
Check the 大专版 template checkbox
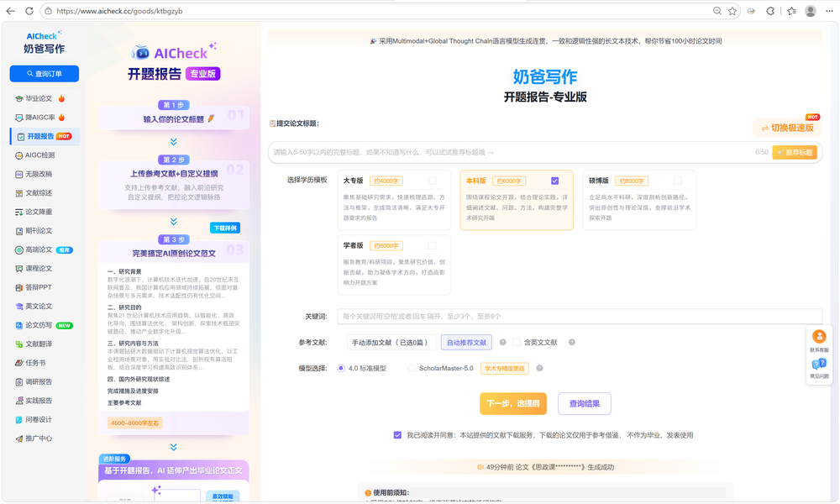tap(432, 181)
